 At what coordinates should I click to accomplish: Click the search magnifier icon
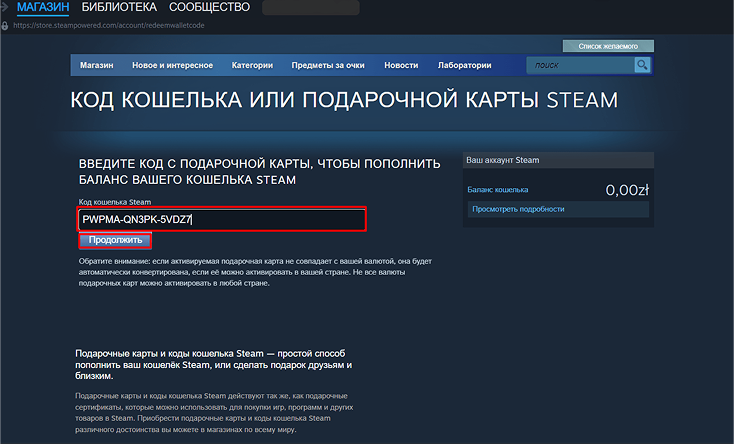click(x=642, y=65)
